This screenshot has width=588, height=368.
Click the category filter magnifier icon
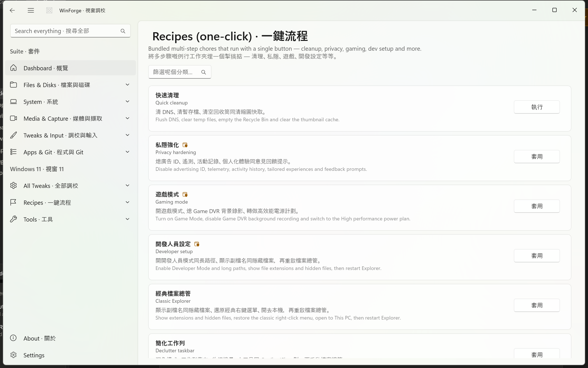204,72
